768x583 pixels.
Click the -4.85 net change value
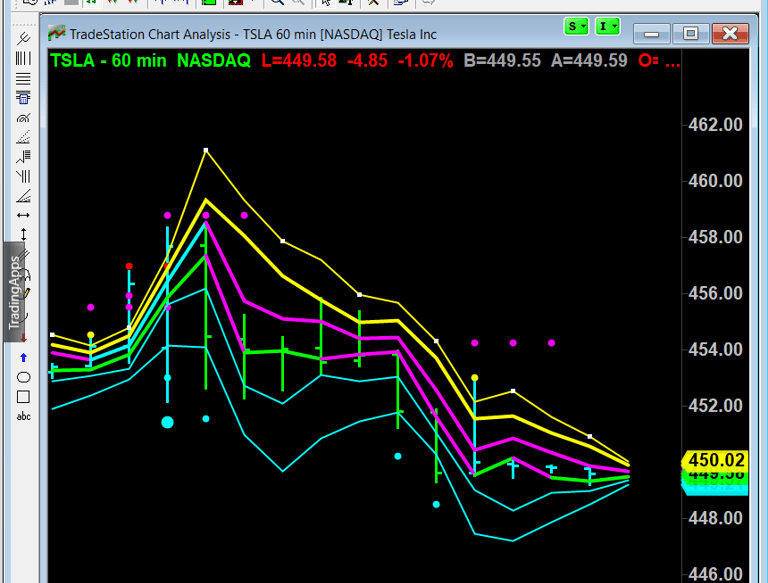(367, 61)
